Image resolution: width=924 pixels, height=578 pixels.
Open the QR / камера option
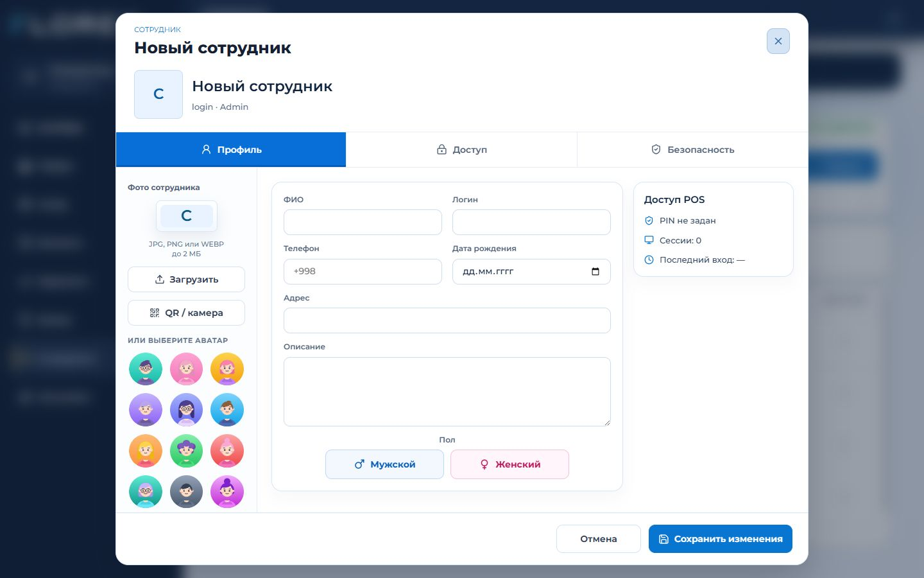click(186, 313)
